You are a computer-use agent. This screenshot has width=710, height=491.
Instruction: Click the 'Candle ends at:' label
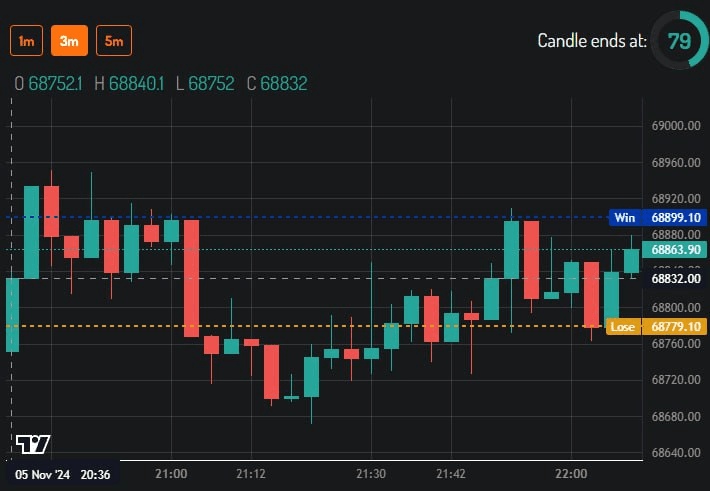tap(592, 41)
